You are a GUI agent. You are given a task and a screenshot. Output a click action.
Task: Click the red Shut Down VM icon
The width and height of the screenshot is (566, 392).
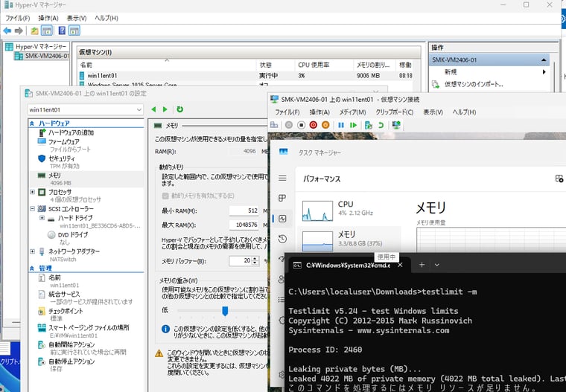pyautogui.click(x=314, y=125)
